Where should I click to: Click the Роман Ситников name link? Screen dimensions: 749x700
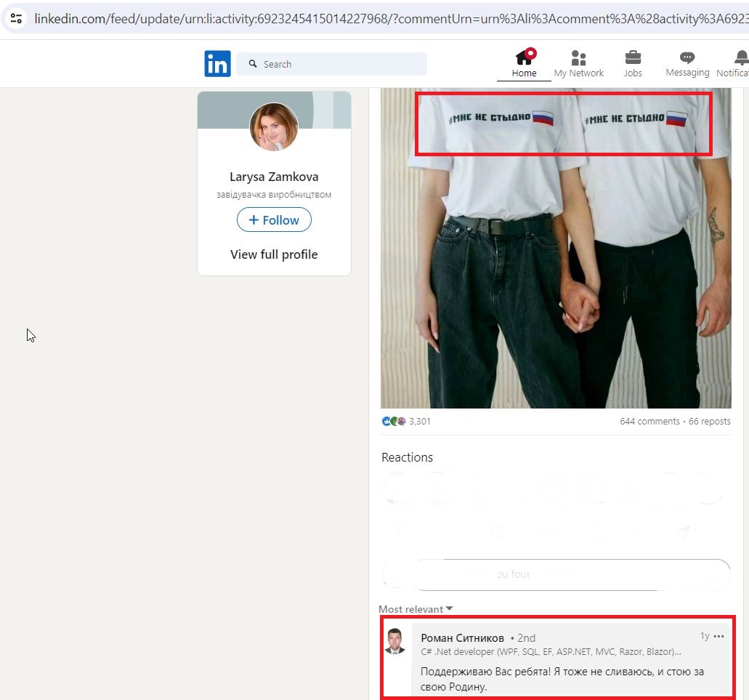tap(462, 638)
